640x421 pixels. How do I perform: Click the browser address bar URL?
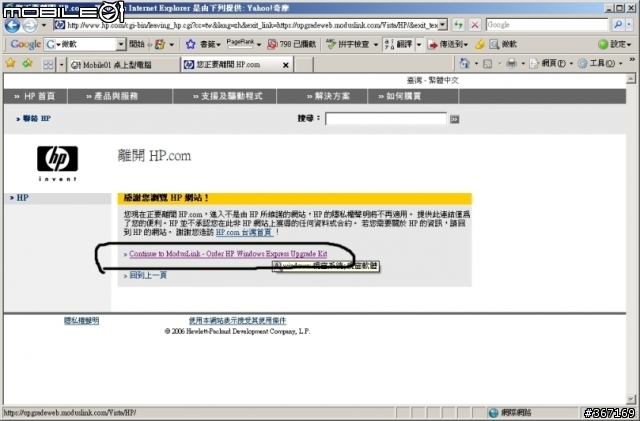(252, 25)
